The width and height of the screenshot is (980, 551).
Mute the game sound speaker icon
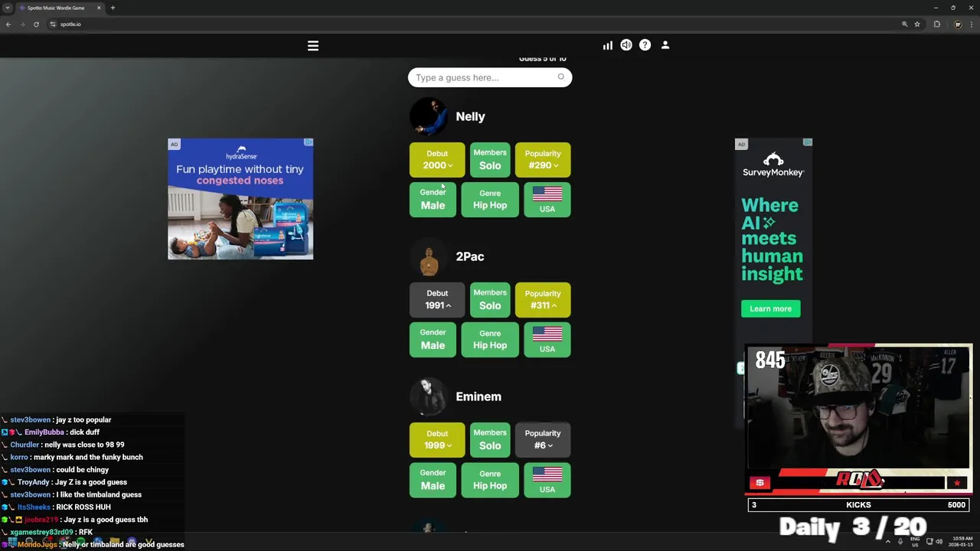tap(626, 45)
